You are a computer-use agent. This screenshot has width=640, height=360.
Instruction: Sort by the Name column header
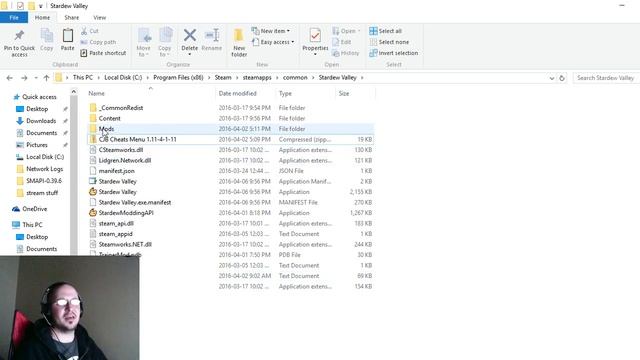(x=97, y=93)
